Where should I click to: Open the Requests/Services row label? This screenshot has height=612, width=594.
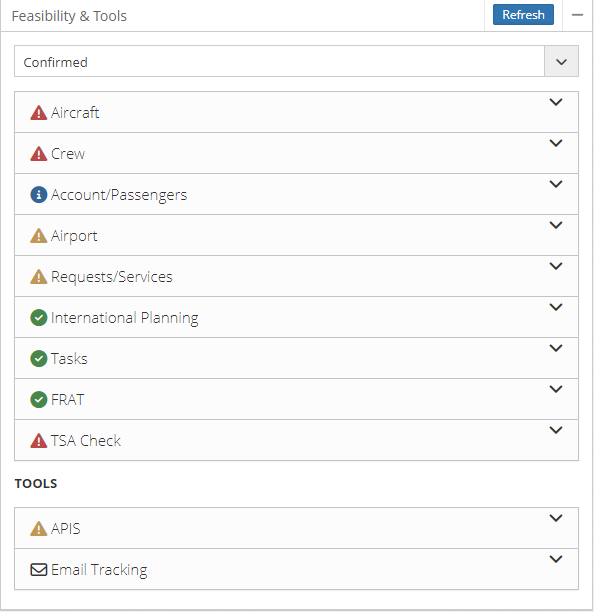point(112,277)
